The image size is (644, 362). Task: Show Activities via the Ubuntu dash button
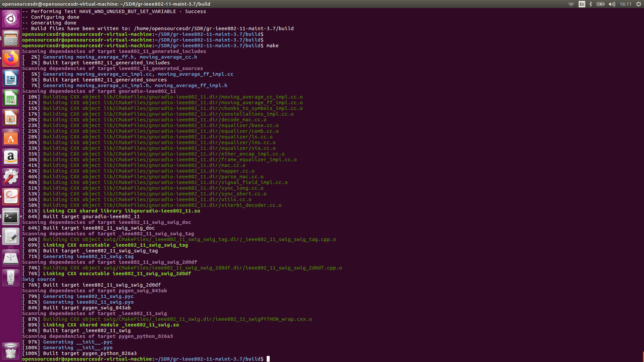click(x=11, y=18)
